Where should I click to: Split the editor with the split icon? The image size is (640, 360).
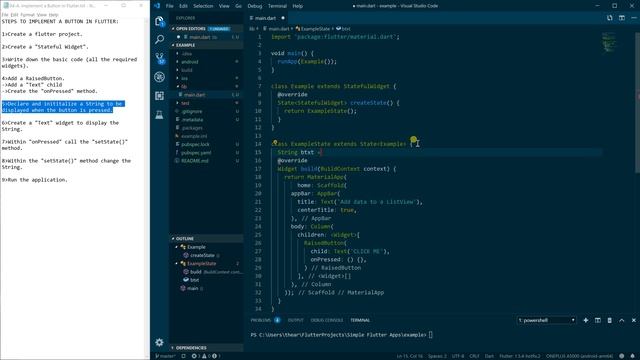click(x=622, y=18)
